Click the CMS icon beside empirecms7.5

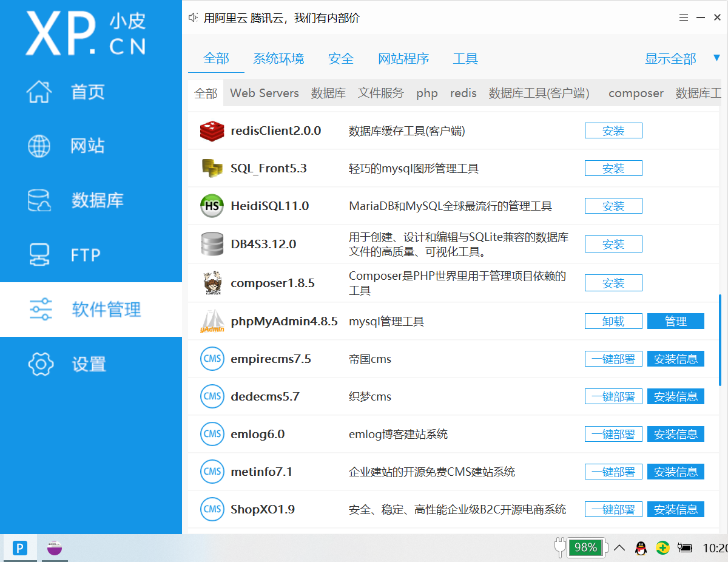coord(212,359)
